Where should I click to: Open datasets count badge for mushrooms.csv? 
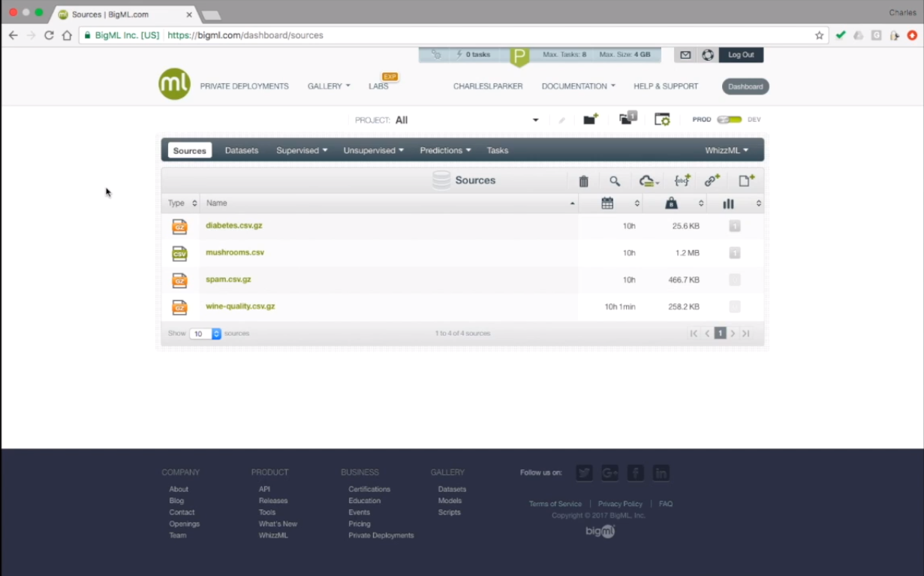[x=735, y=253]
